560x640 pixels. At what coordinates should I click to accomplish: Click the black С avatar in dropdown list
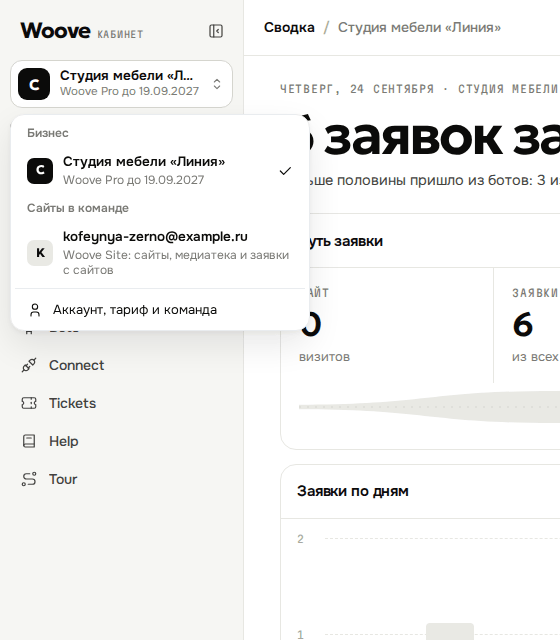tap(40, 171)
